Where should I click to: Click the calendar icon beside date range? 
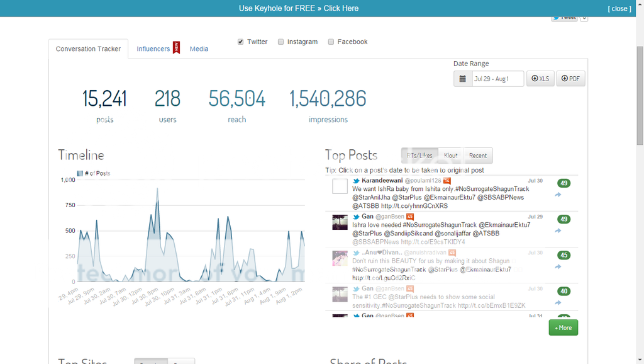click(x=463, y=79)
